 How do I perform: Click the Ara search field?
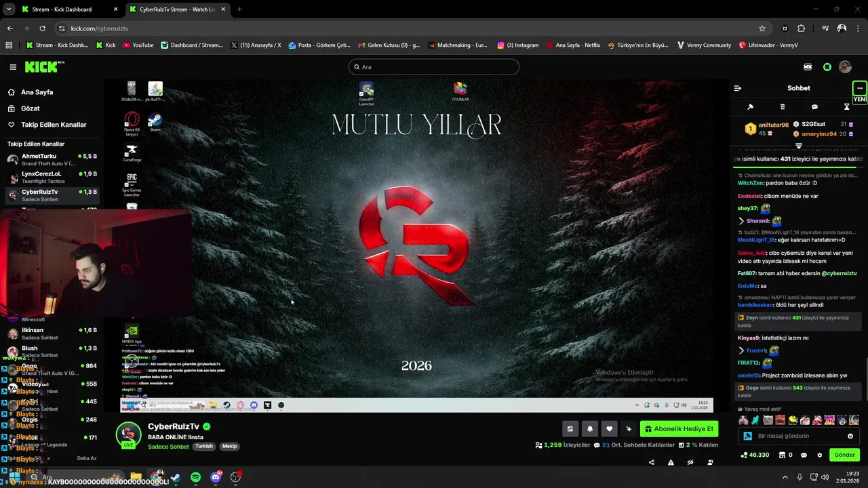(x=434, y=67)
